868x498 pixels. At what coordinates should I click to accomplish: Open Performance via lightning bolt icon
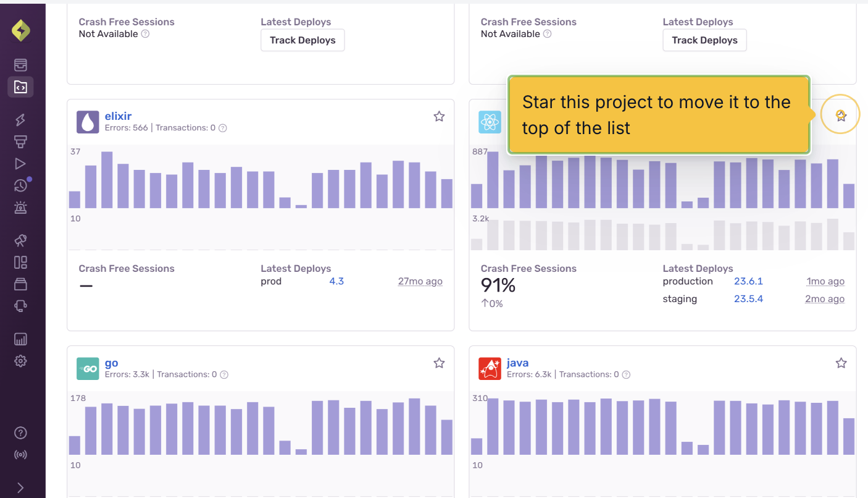[20, 120]
